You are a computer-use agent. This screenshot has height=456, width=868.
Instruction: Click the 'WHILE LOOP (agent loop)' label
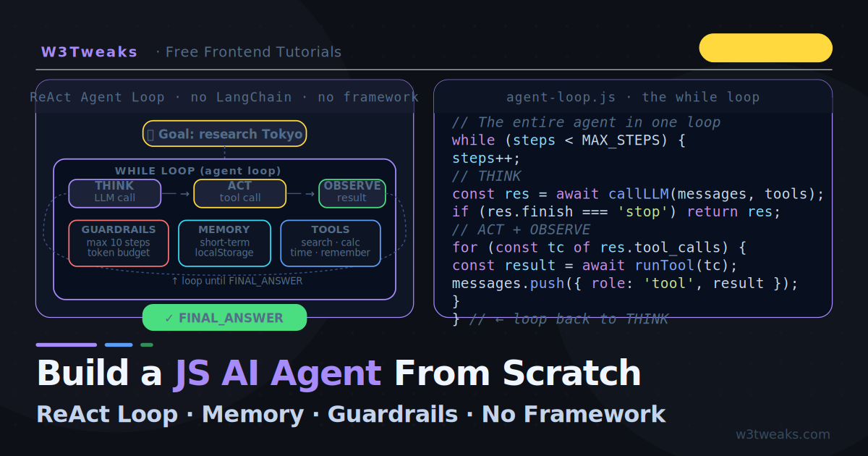198,171
